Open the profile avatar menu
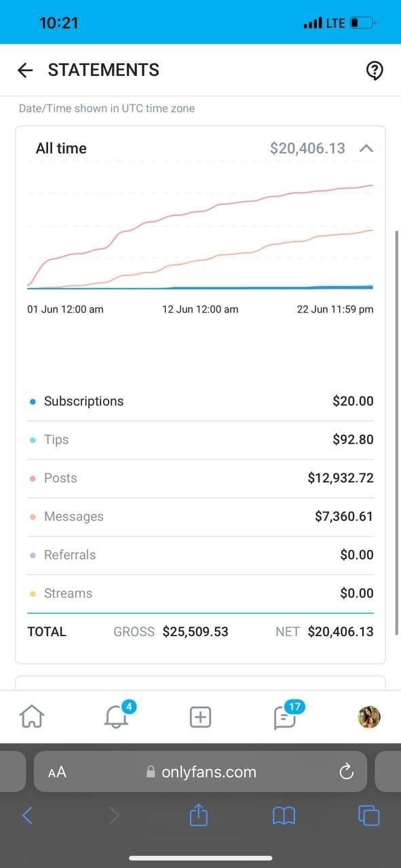The image size is (401, 868). (x=369, y=717)
